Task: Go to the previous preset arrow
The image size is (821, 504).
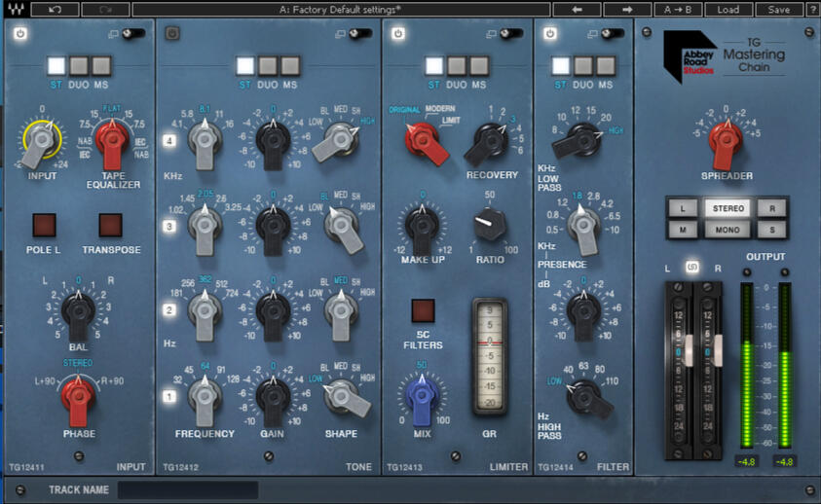Action: (577, 9)
